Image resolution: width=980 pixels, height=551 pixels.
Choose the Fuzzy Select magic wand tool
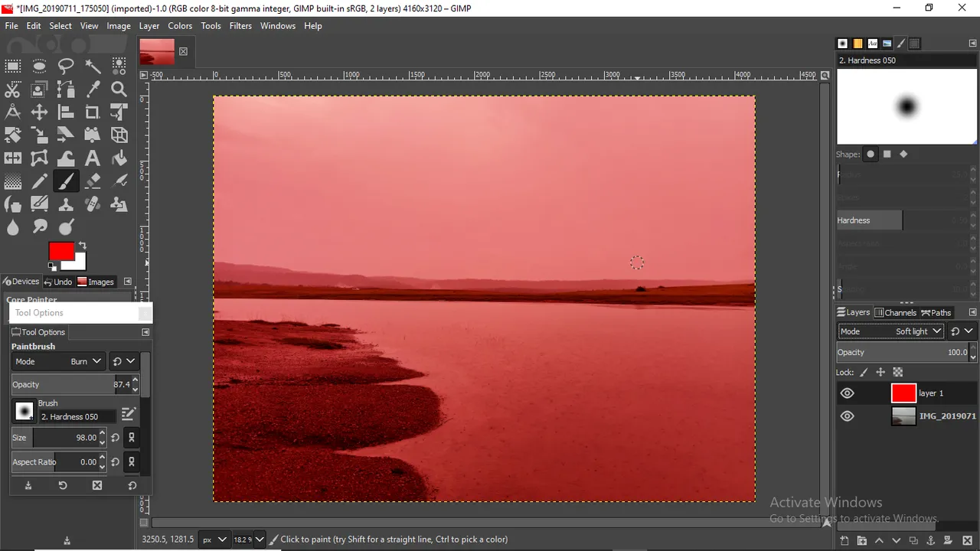pyautogui.click(x=93, y=66)
